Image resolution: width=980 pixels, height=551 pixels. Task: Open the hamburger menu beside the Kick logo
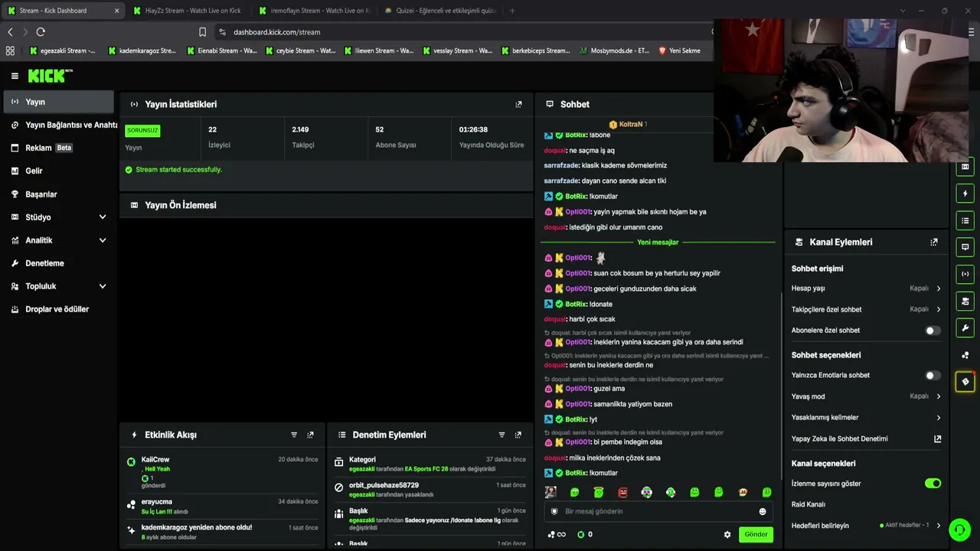[x=15, y=76]
